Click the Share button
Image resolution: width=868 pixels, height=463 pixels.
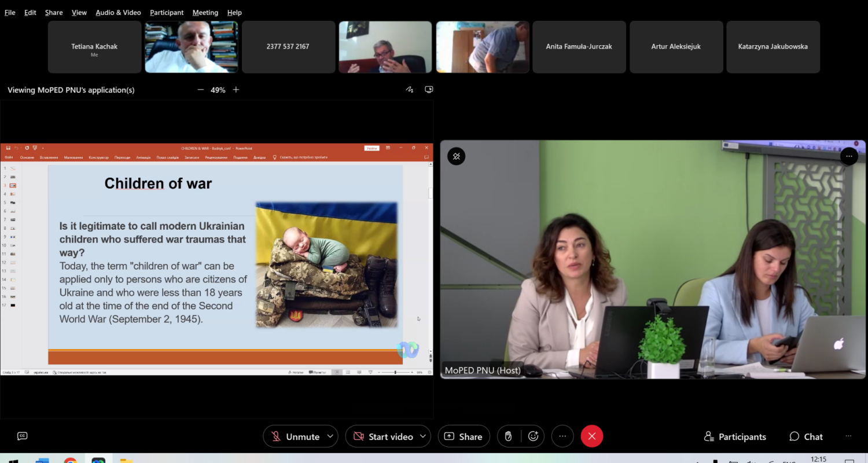click(464, 436)
